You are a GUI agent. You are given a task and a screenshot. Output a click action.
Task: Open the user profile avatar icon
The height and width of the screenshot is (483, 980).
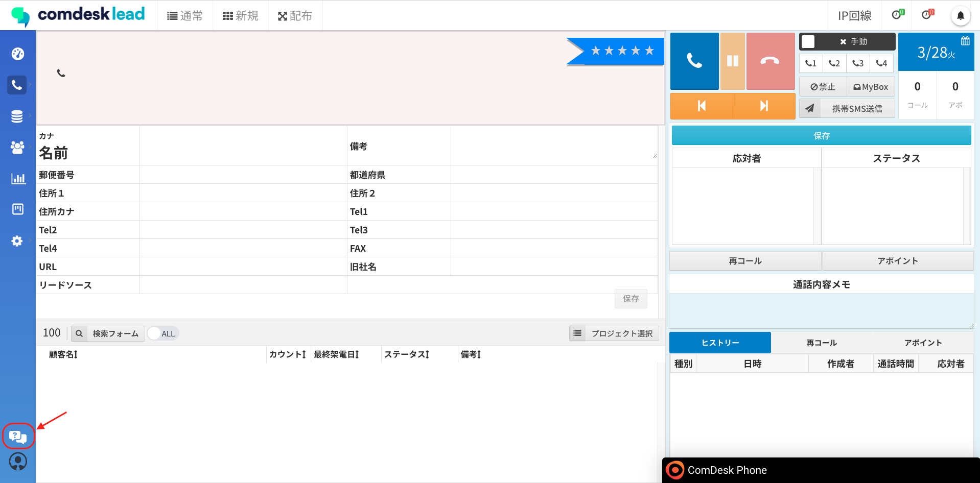coord(18,462)
